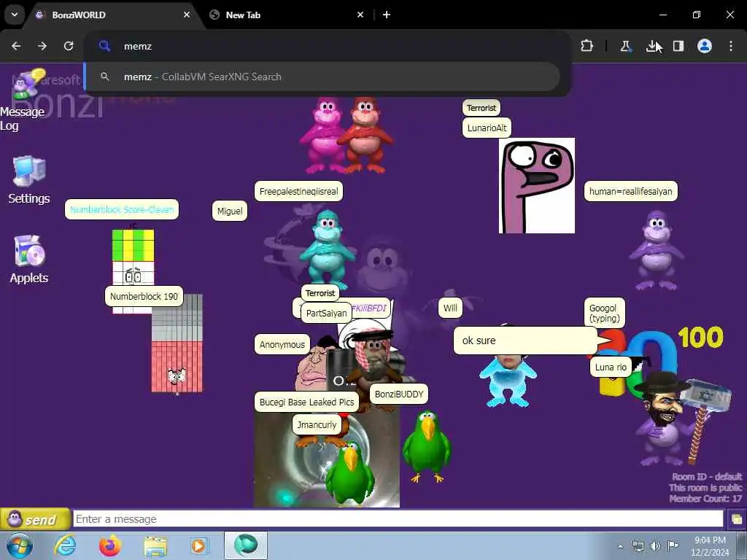Click the Googol (typing) name tag
The height and width of the screenshot is (560, 747).
point(605,314)
